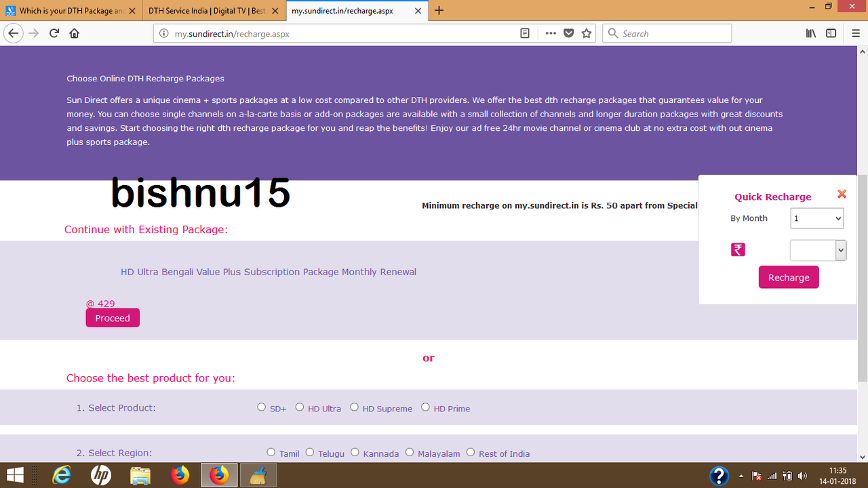Open the Library view icon
The image size is (868, 488).
pyautogui.click(x=811, y=33)
